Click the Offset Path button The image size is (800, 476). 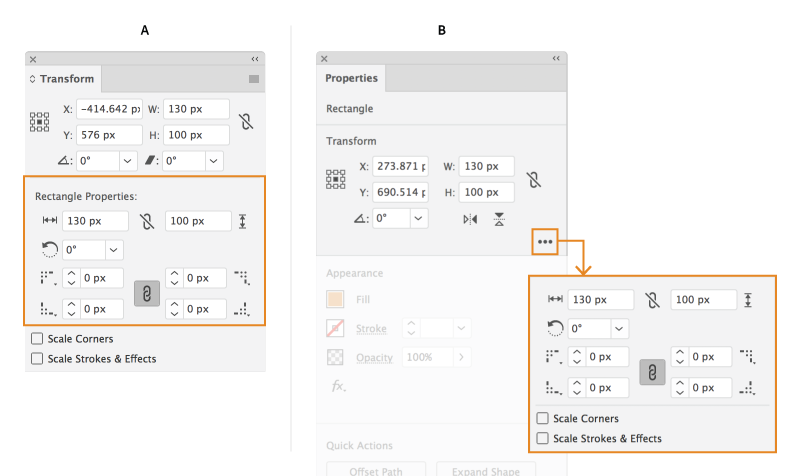(376, 470)
